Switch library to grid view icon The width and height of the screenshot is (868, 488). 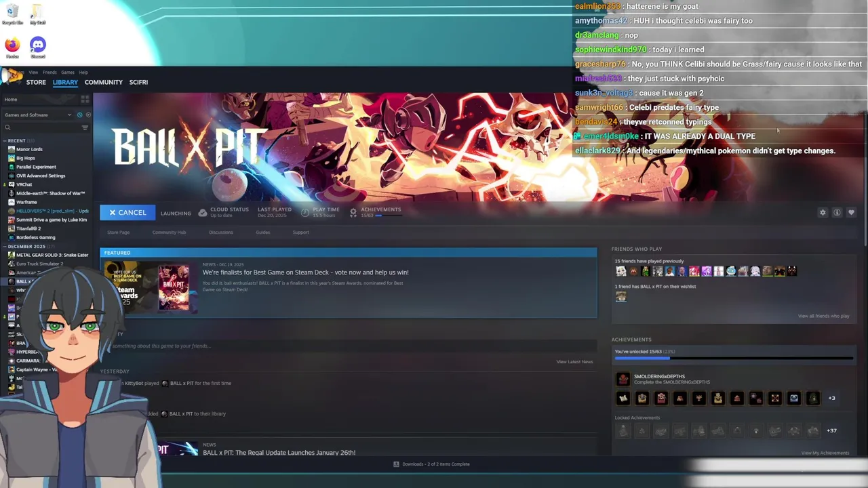click(x=85, y=99)
